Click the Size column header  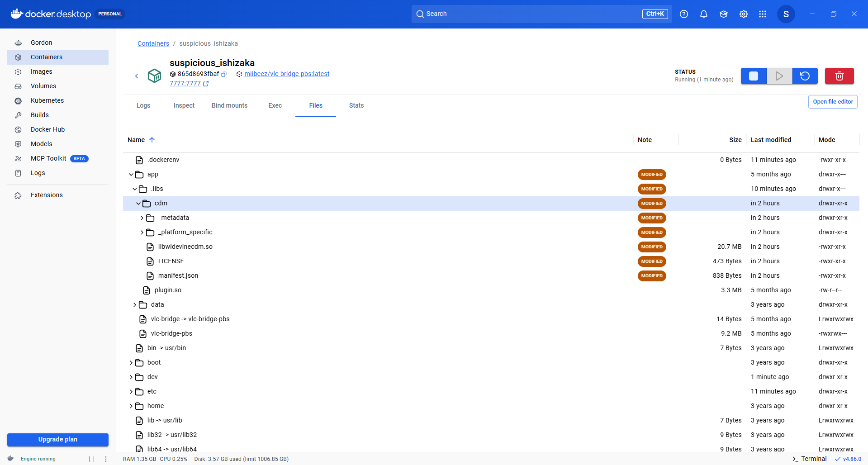tap(735, 140)
